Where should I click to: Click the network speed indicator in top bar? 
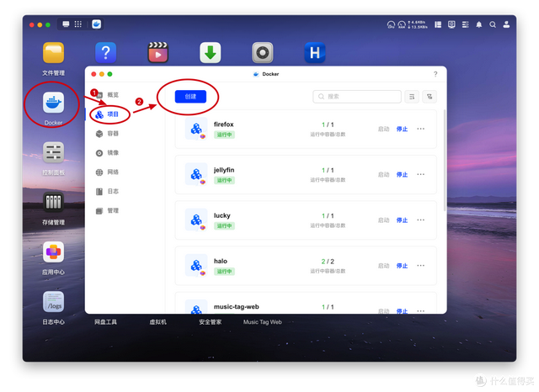(x=418, y=24)
